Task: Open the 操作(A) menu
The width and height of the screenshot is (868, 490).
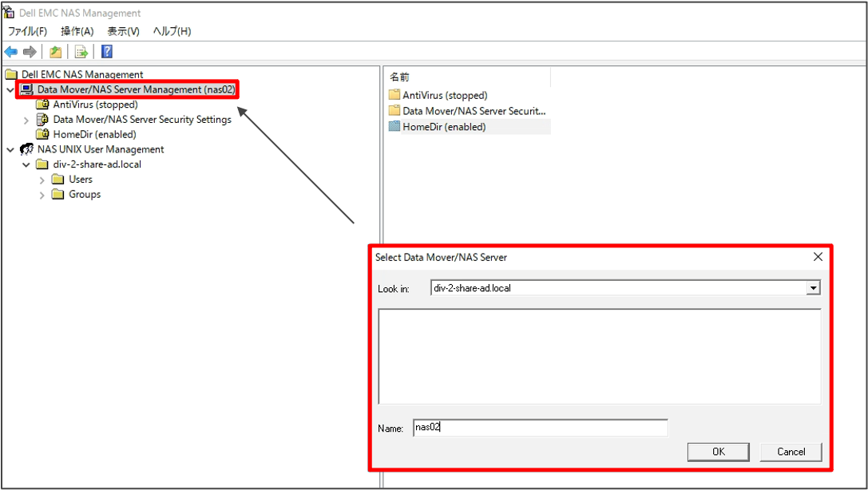Action: [77, 31]
